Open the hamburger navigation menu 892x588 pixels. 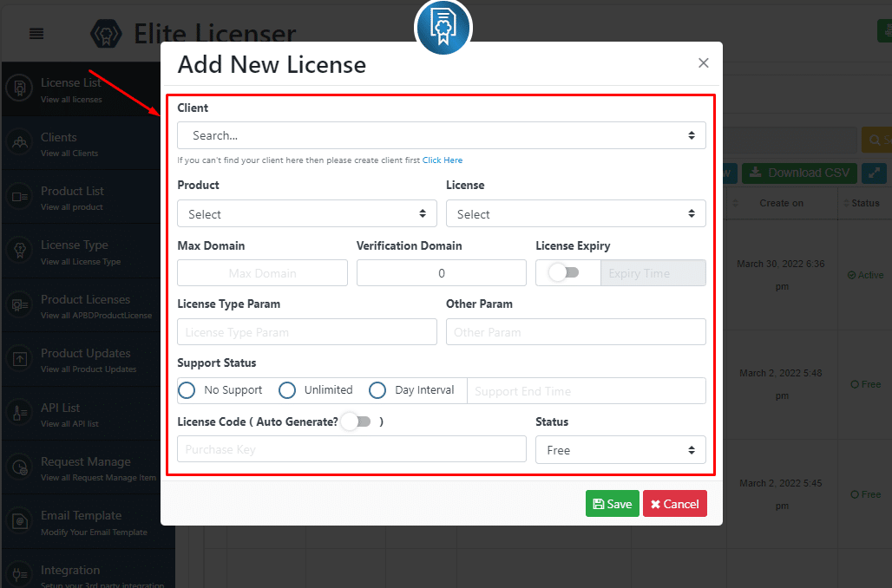[35, 34]
